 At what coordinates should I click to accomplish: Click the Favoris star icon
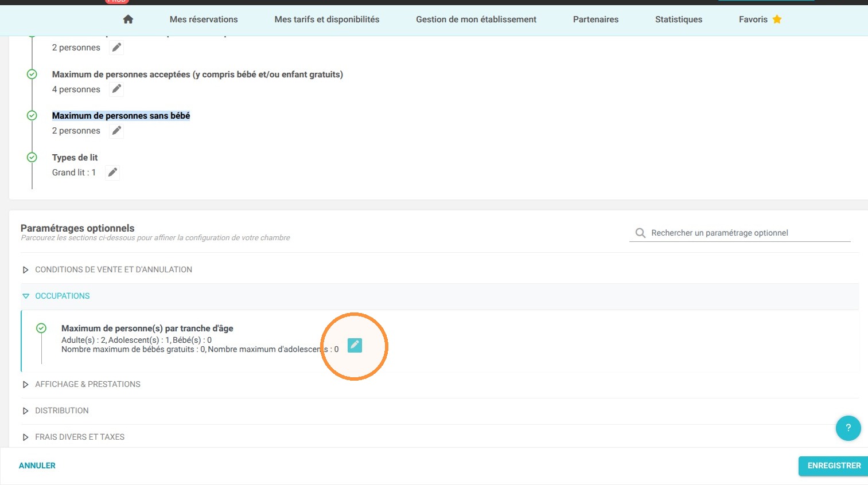tap(777, 19)
